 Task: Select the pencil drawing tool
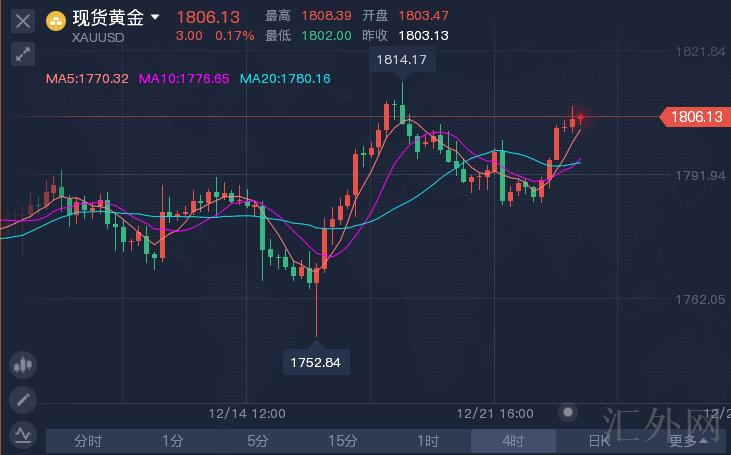22,401
